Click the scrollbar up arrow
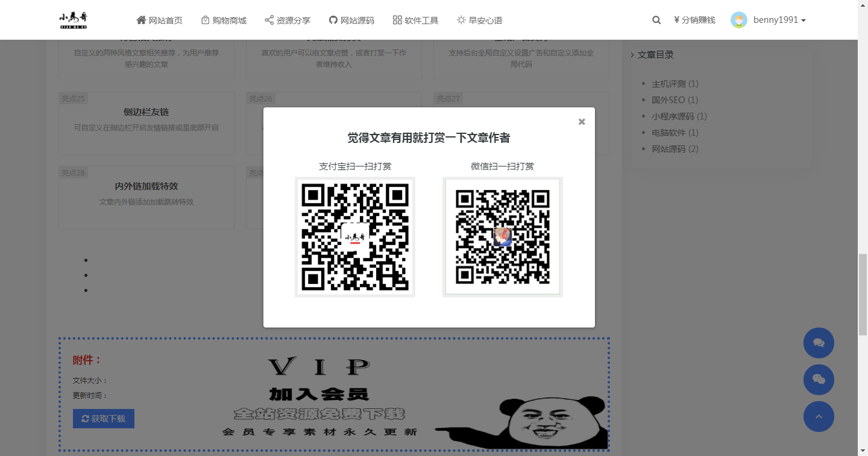 tap(863, 5)
